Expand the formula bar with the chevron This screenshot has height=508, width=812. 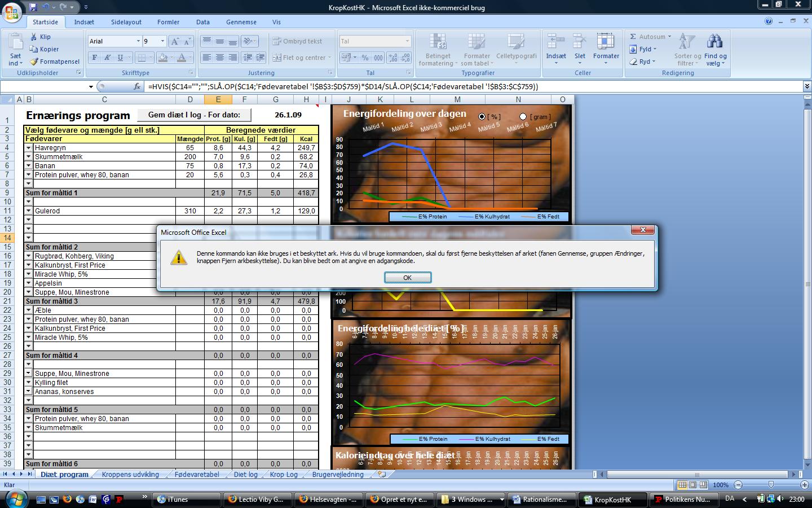coord(807,86)
